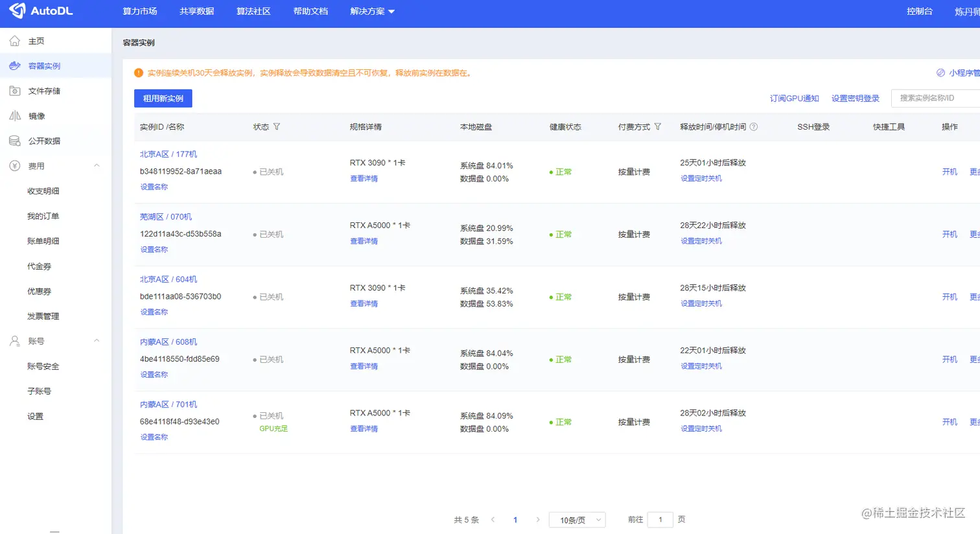Open the 10条/页 page size dropdown
980x534 pixels.
[577, 520]
